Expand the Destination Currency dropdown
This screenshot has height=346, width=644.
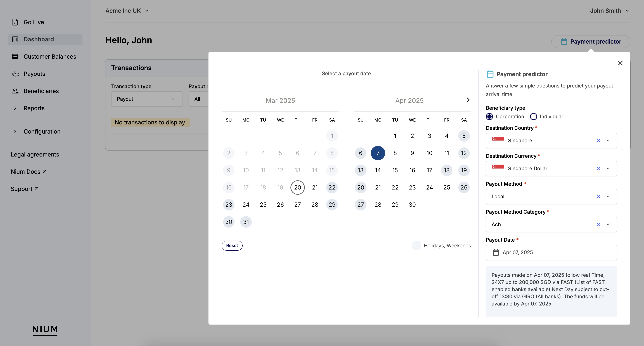pos(608,168)
